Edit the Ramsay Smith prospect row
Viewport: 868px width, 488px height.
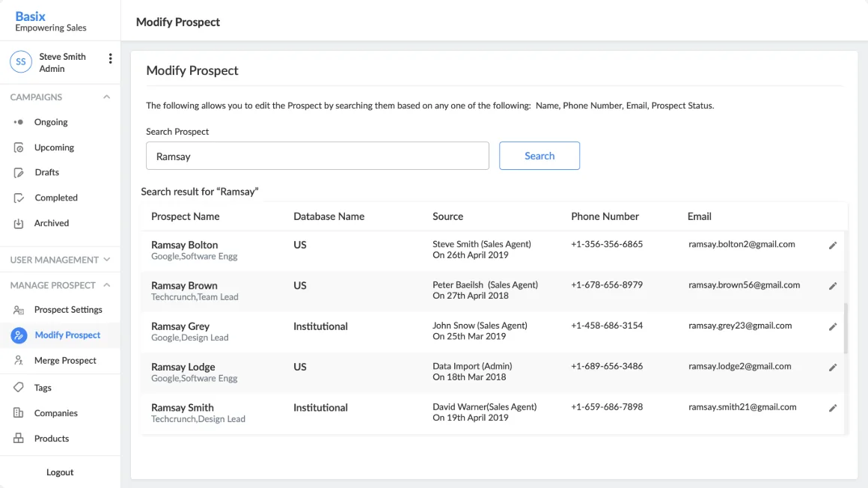[833, 408]
